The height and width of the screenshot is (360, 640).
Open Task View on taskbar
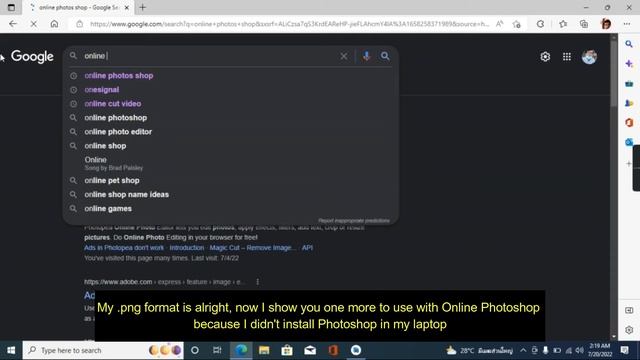point(217,350)
